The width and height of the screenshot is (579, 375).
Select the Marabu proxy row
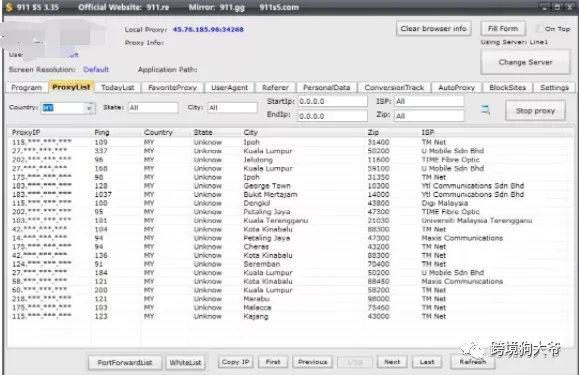(x=290, y=299)
